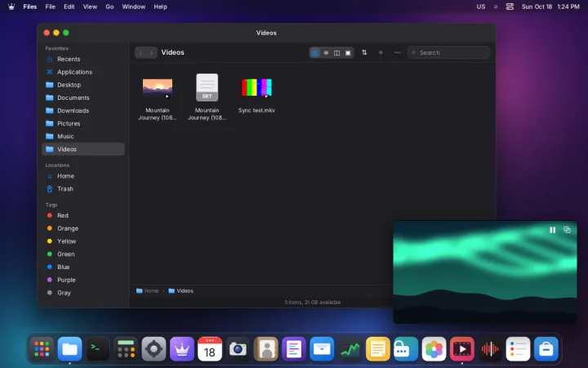588x368 pixels.
Task: Filter by the Purple tag
Action: (x=82, y=280)
